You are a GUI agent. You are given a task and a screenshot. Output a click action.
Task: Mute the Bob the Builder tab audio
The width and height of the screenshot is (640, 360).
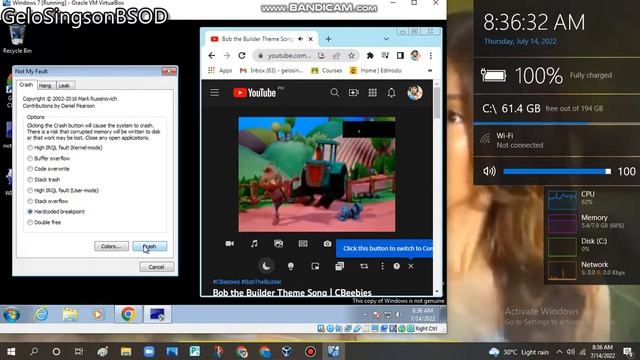click(x=300, y=39)
